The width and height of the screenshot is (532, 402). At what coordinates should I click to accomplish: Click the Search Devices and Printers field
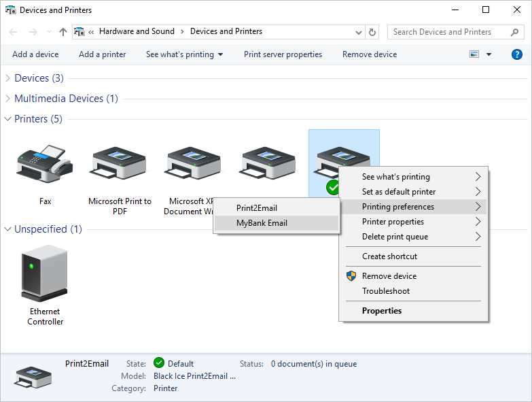pos(456,32)
